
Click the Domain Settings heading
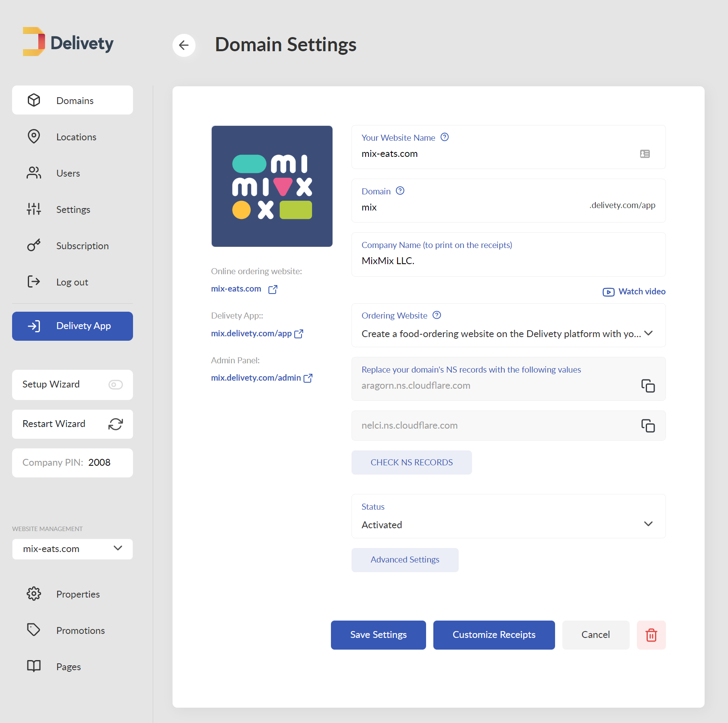pos(286,45)
